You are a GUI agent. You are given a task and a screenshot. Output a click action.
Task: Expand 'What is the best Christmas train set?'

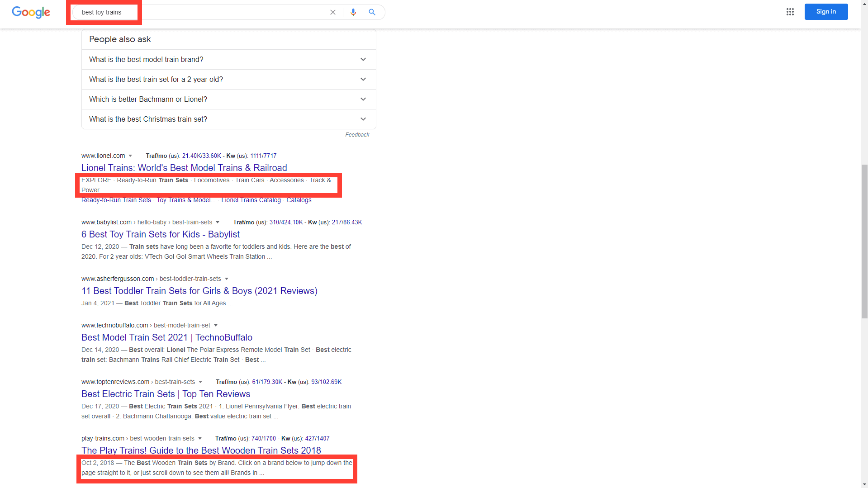point(228,119)
